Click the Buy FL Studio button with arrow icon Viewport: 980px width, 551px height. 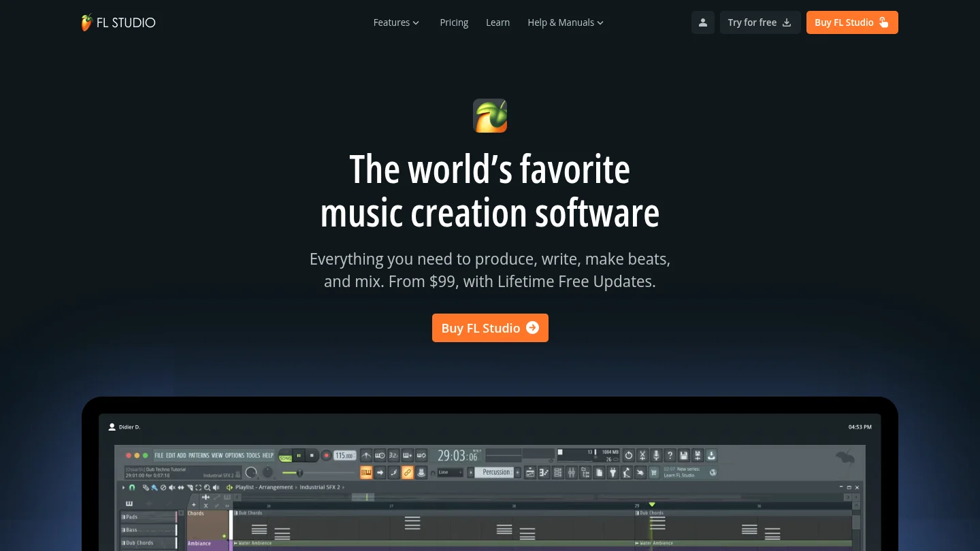click(x=490, y=328)
